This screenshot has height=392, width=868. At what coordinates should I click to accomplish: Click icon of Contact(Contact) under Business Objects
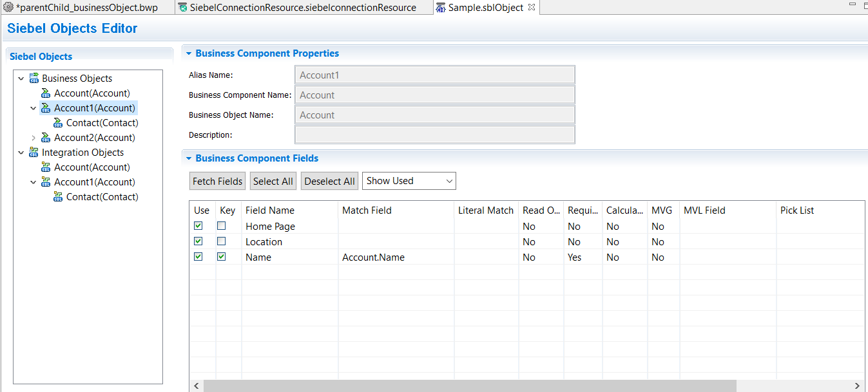58,123
